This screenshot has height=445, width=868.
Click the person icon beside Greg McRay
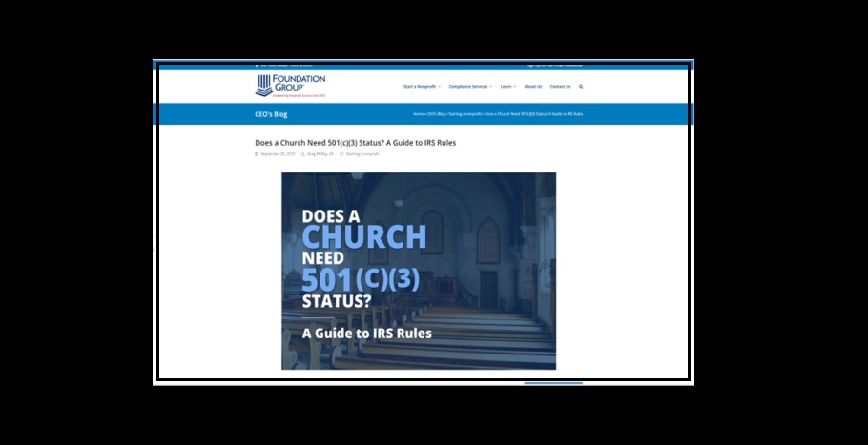coord(302,153)
